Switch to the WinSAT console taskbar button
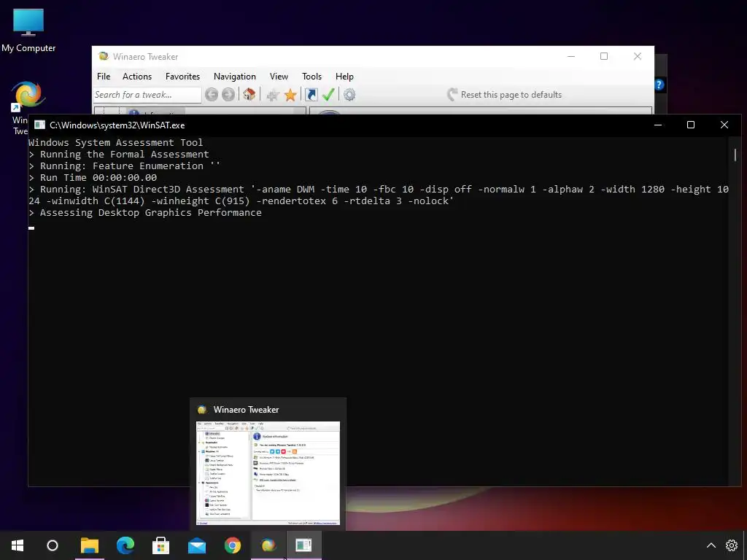This screenshot has width=747, height=560. [x=304, y=545]
